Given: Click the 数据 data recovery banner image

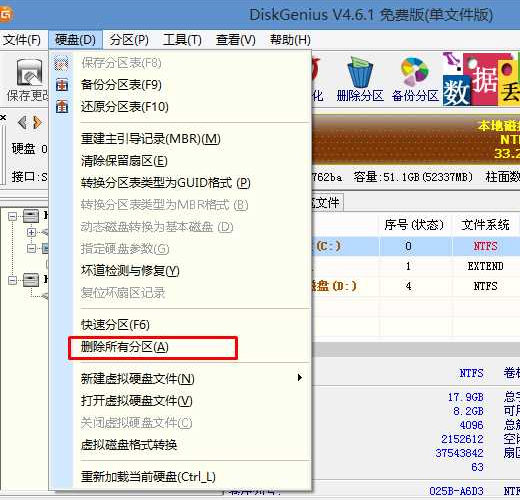Looking at the screenshot, I should pos(482,79).
